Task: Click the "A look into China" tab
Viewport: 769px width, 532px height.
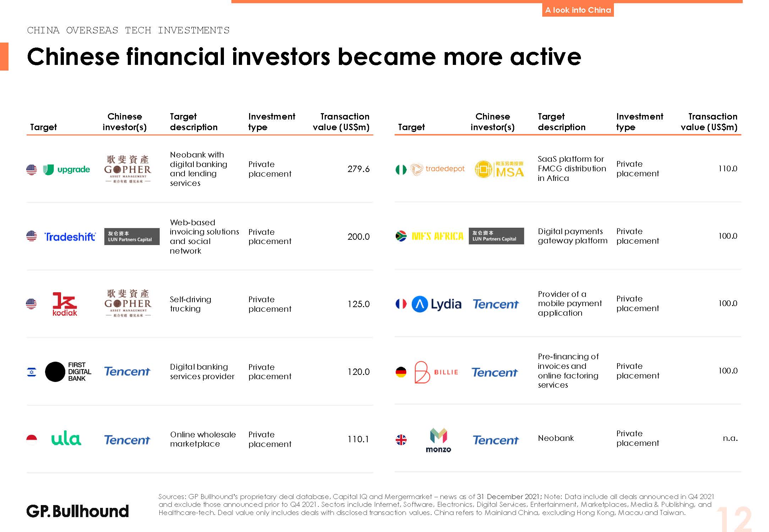Action: coord(578,10)
